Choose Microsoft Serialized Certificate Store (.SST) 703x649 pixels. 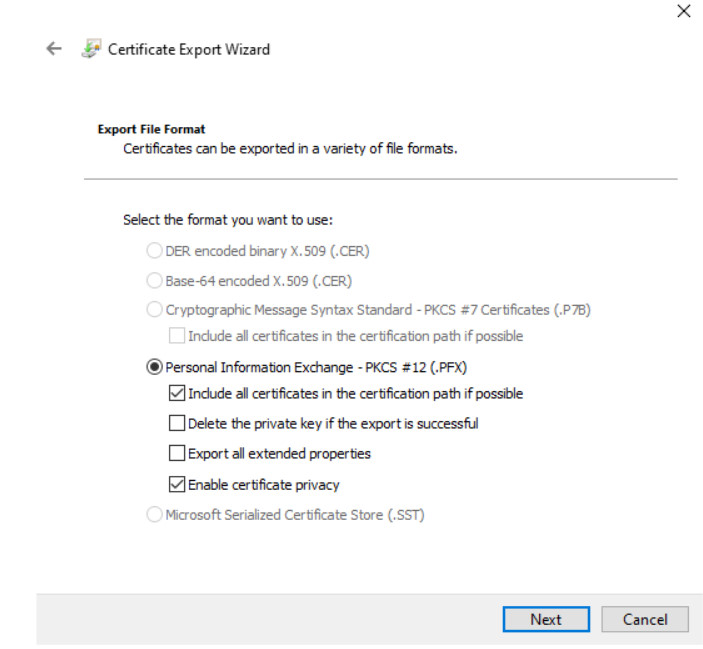click(155, 515)
